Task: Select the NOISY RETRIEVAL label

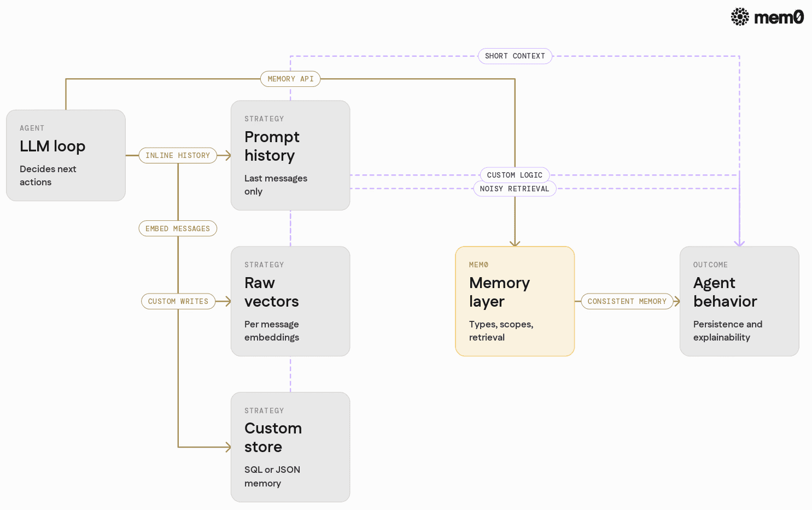Action: point(515,189)
